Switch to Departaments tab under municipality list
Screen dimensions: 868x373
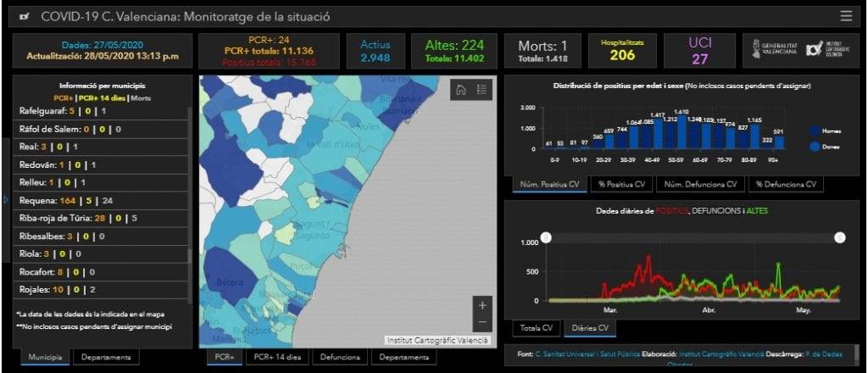(106, 358)
